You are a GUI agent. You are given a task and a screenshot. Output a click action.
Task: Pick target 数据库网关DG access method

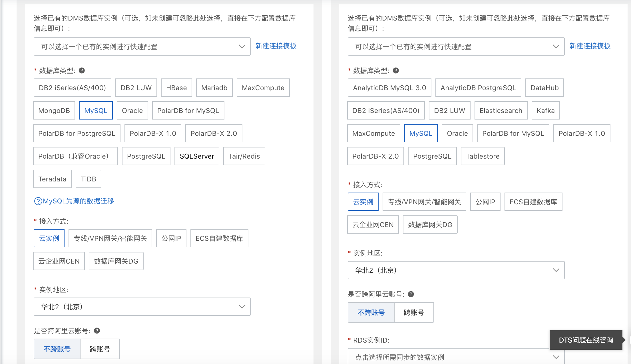430,225
